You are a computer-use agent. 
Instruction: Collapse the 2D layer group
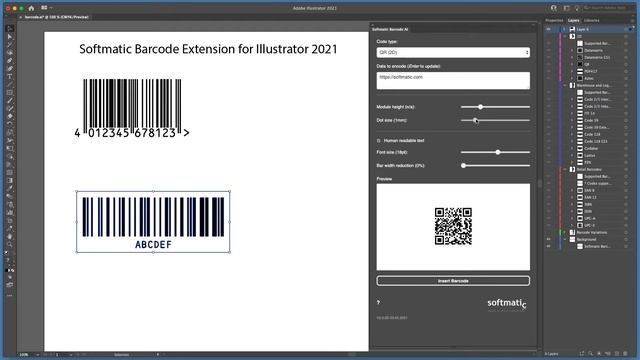click(x=565, y=36)
